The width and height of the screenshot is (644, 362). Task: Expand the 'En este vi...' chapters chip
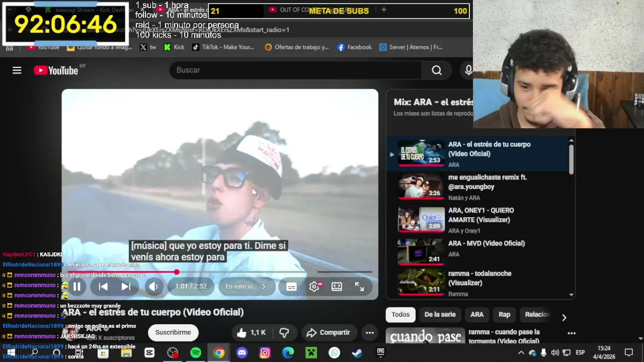(x=246, y=287)
